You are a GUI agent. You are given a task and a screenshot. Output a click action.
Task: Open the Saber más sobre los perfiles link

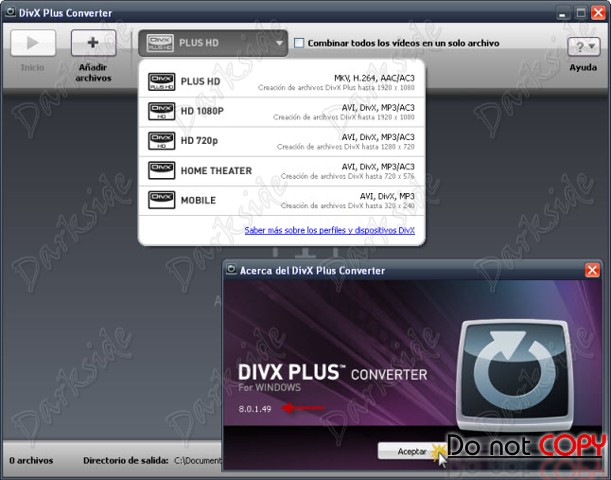(329, 230)
